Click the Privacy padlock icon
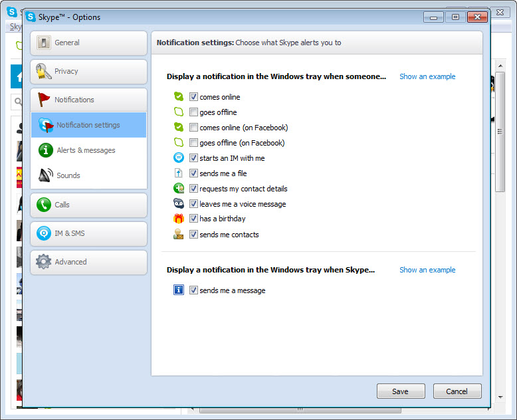The height and width of the screenshot is (420, 517). [x=44, y=72]
